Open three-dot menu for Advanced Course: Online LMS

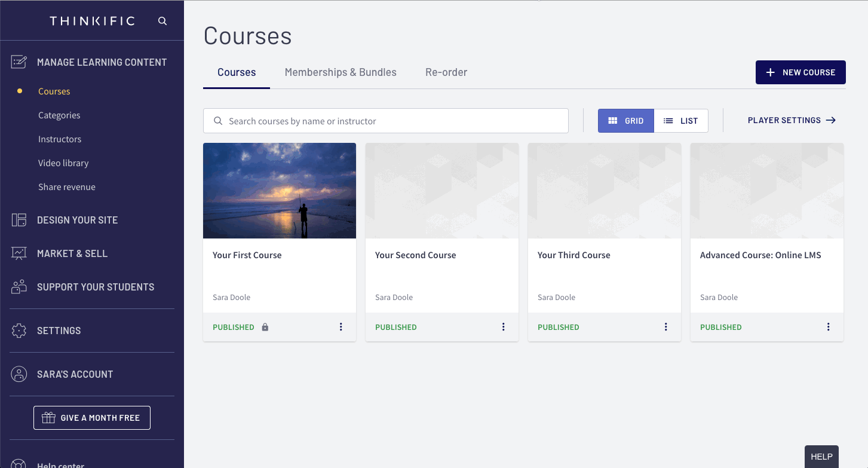[x=829, y=327]
